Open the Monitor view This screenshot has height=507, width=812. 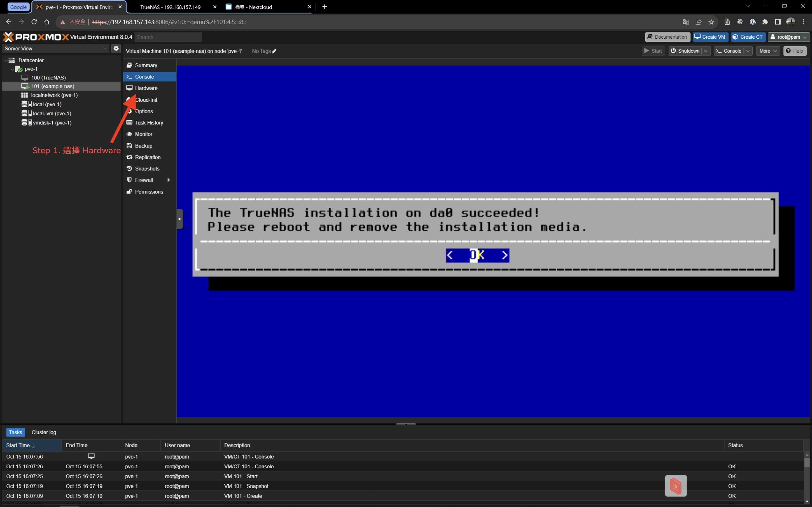click(x=143, y=134)
